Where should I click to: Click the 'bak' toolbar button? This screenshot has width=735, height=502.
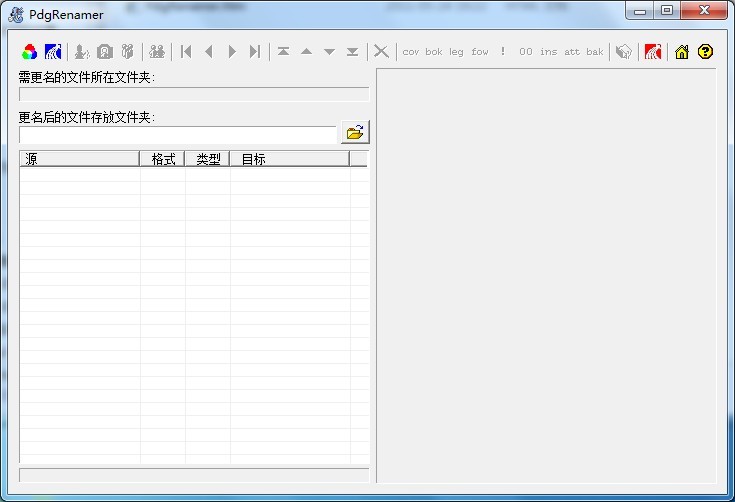(595, 52)
